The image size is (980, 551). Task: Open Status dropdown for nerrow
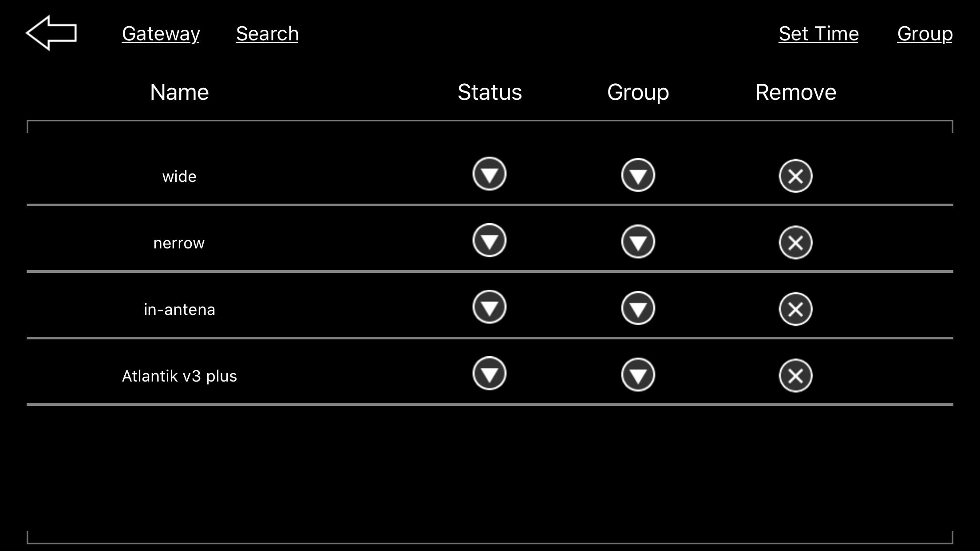click(489, 240)
